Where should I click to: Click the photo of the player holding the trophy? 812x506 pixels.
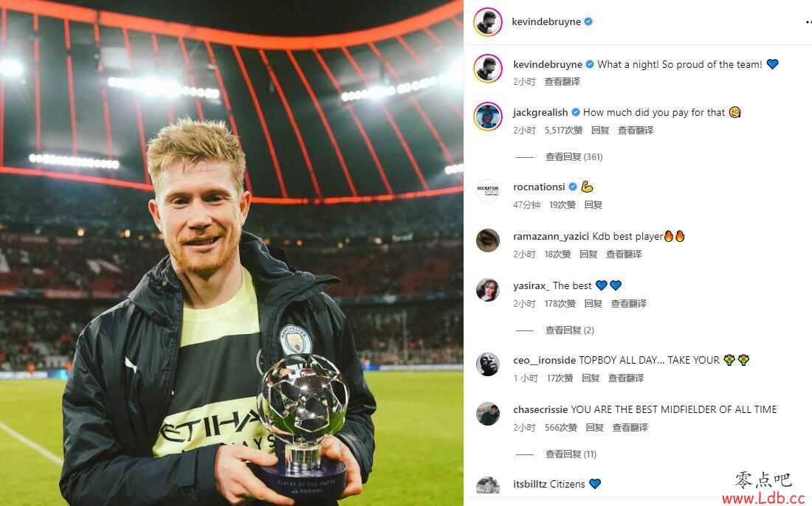[x=232, y=253]
